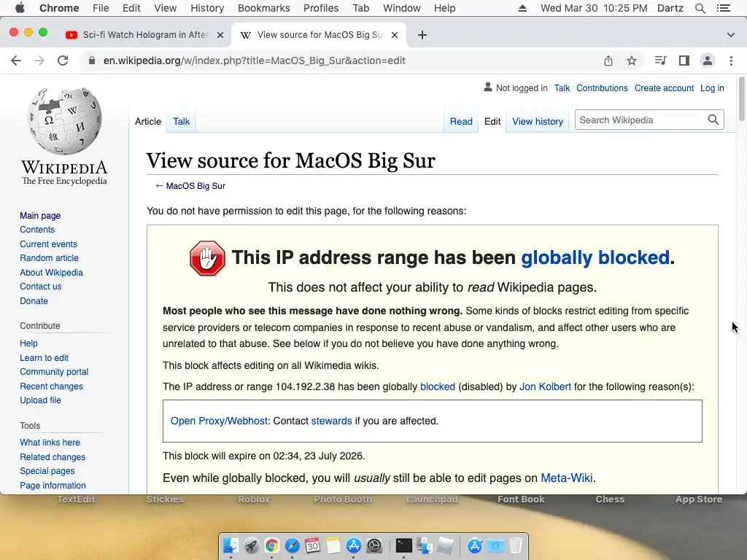
Task: Click the browser forward arrow
Action: (39, 61)
